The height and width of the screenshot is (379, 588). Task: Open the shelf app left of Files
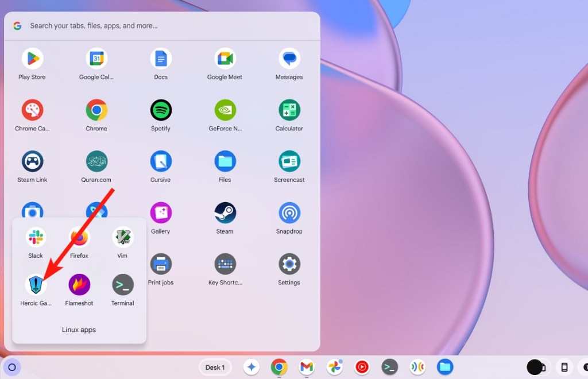pyautogui.click(x=417, y=367)
